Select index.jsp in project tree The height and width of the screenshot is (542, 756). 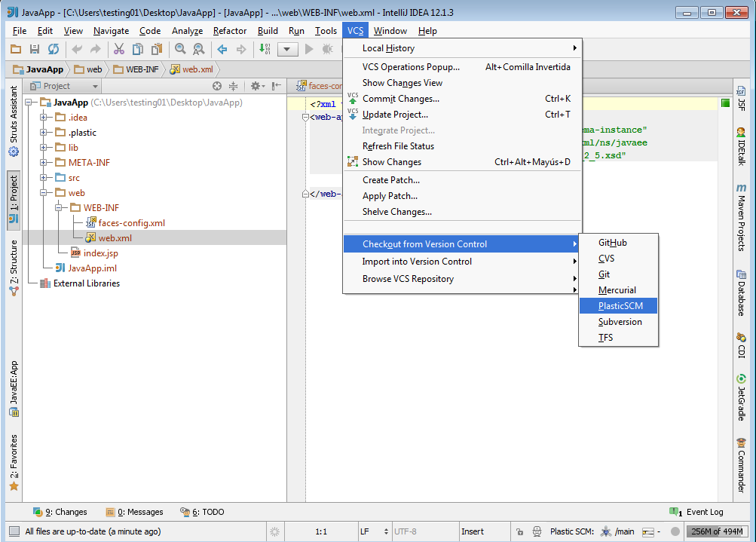click(100, 253)
